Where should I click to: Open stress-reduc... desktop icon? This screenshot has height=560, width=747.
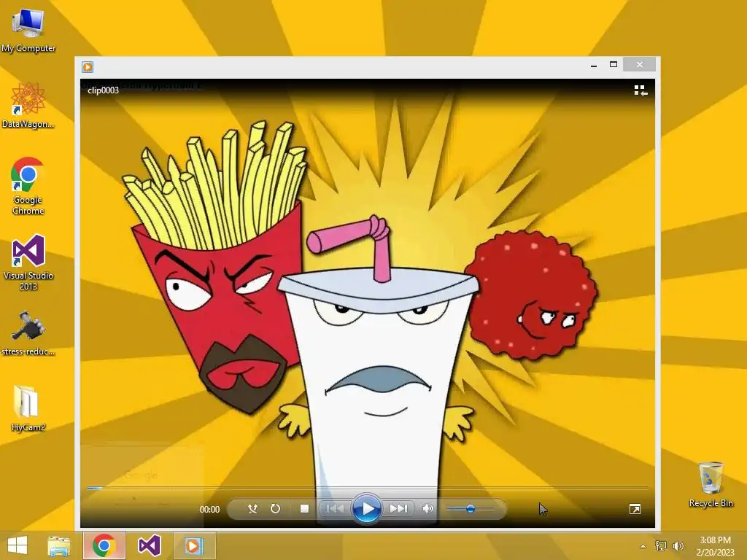pyautogui.click(x=28, y=333)
